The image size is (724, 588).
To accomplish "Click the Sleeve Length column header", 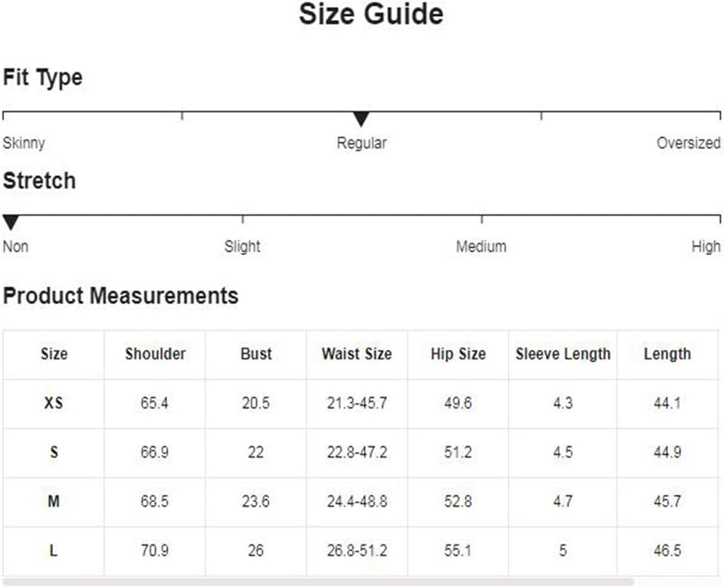I will click(563, 354).
